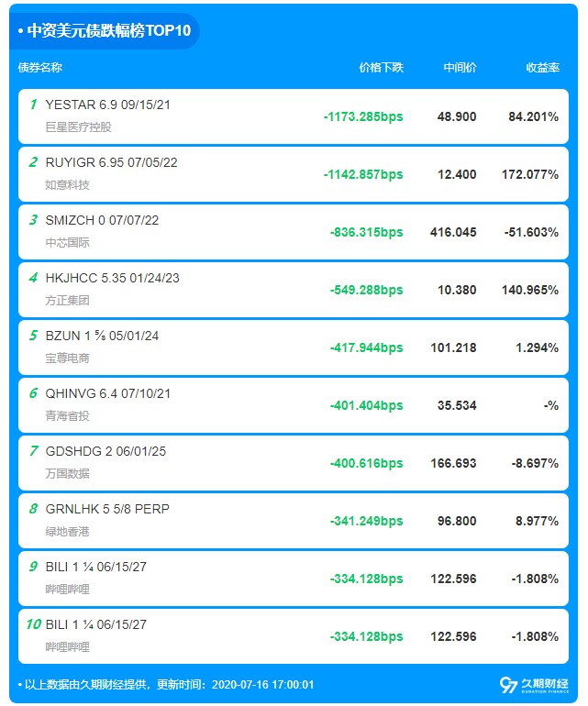
Task: Click the 中间价 column header
Action: [460, 68]
